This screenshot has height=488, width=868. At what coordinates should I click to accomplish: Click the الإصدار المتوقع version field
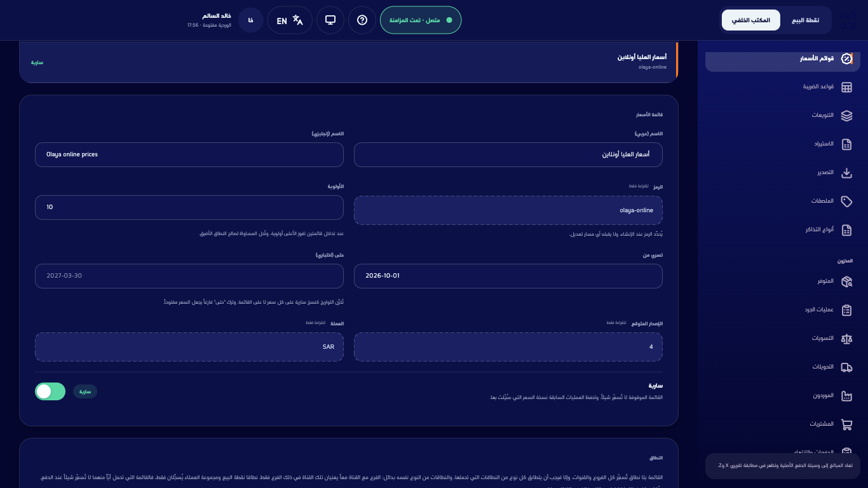tap(508, 347)
